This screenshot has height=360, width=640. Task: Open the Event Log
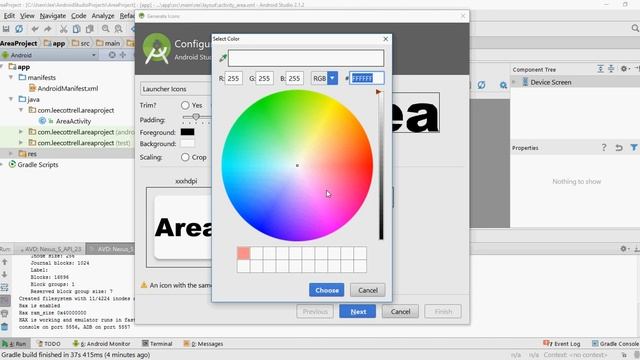tap(562, 344)
